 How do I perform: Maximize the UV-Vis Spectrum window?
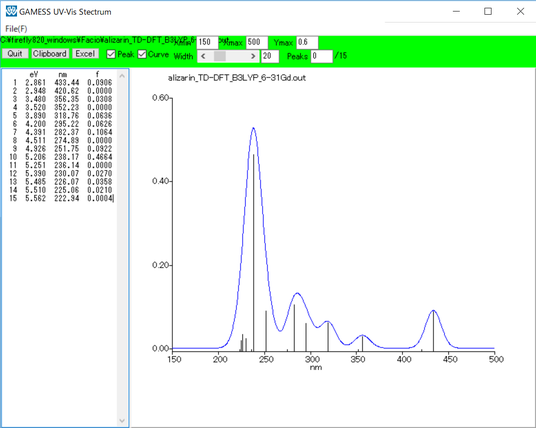pyautogui.click(x=488, y=11)
